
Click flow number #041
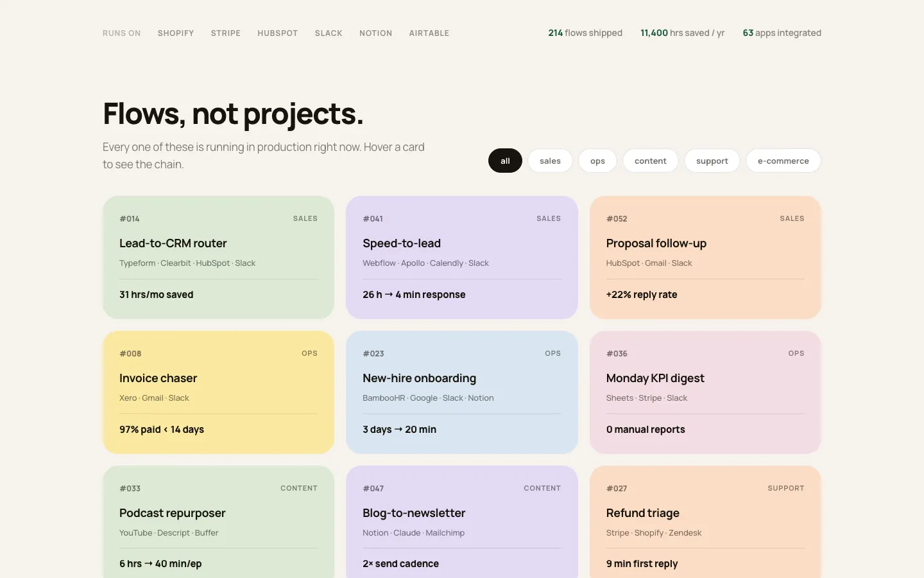click(373, 219)
